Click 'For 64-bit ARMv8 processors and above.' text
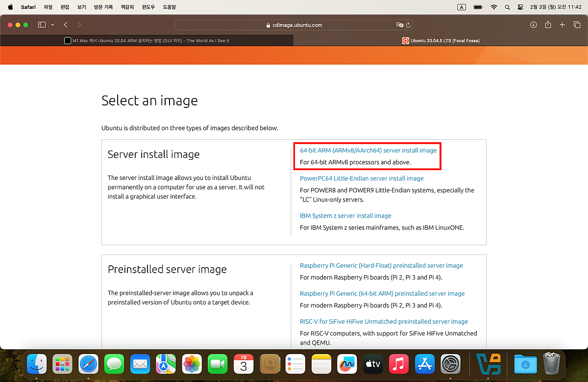588x382 pixels. coord(355,162)
